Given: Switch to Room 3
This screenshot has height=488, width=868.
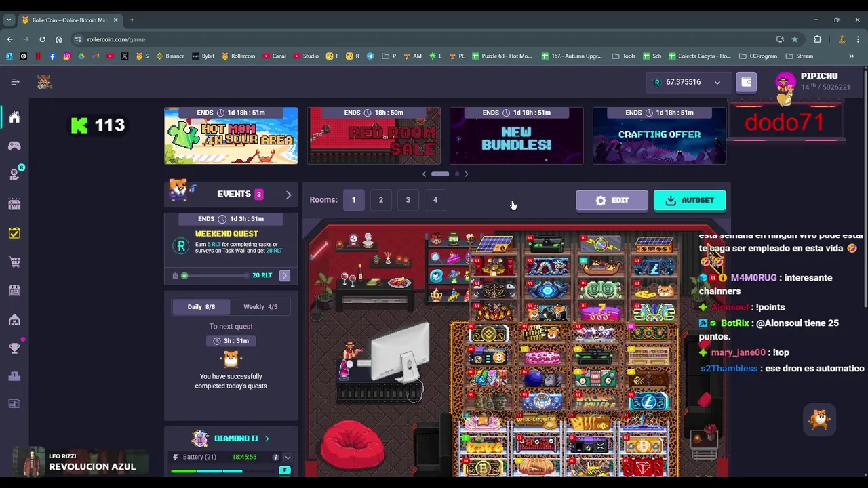Looking at the screenshot, I should click(x=408, y=200).
